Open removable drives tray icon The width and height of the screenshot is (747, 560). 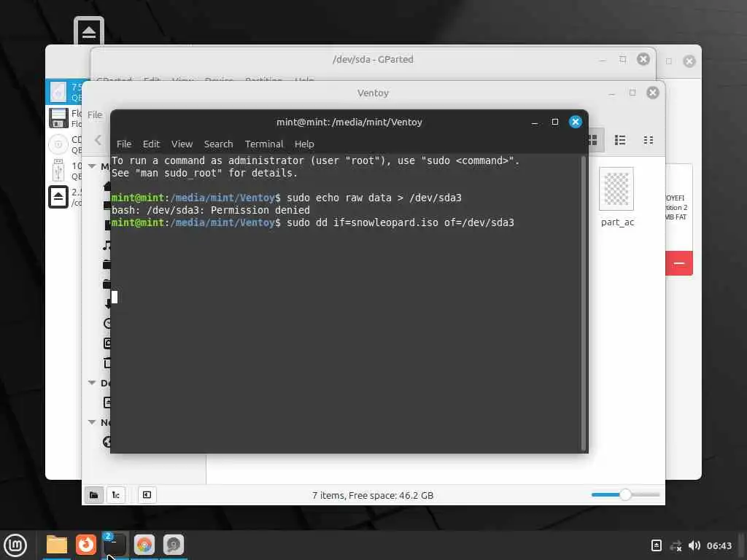click(656, 545)
